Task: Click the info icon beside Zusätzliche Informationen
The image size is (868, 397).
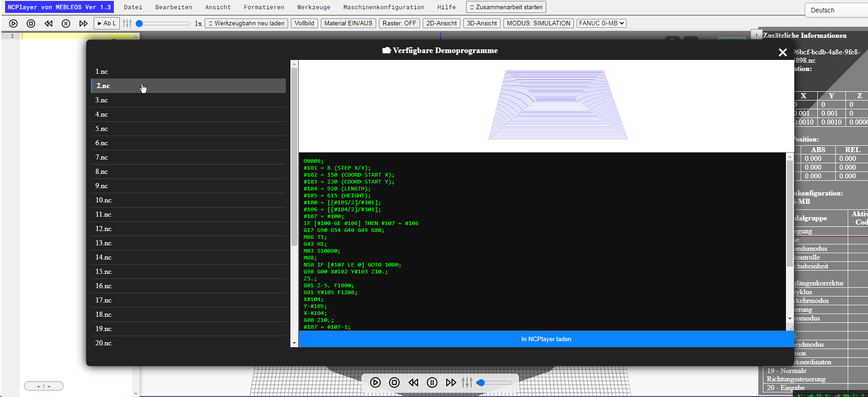Action: [x=756, y=35]
